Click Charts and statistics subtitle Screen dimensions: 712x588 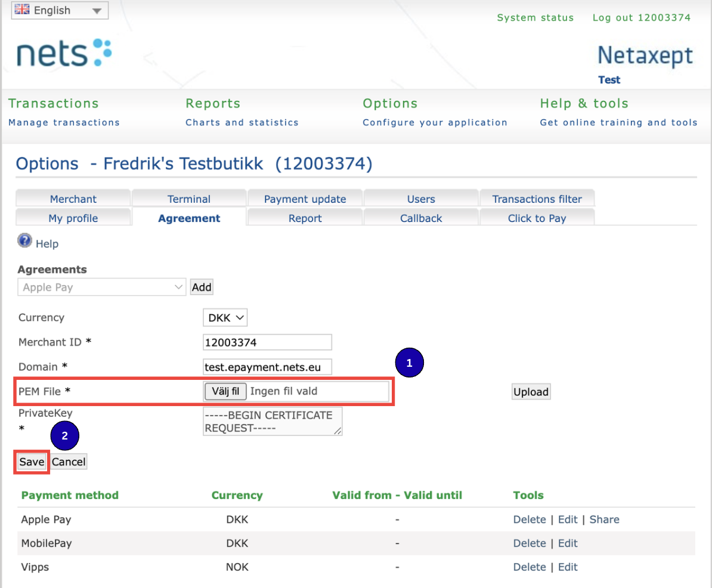pyautogui.click(x=242, y=123)
